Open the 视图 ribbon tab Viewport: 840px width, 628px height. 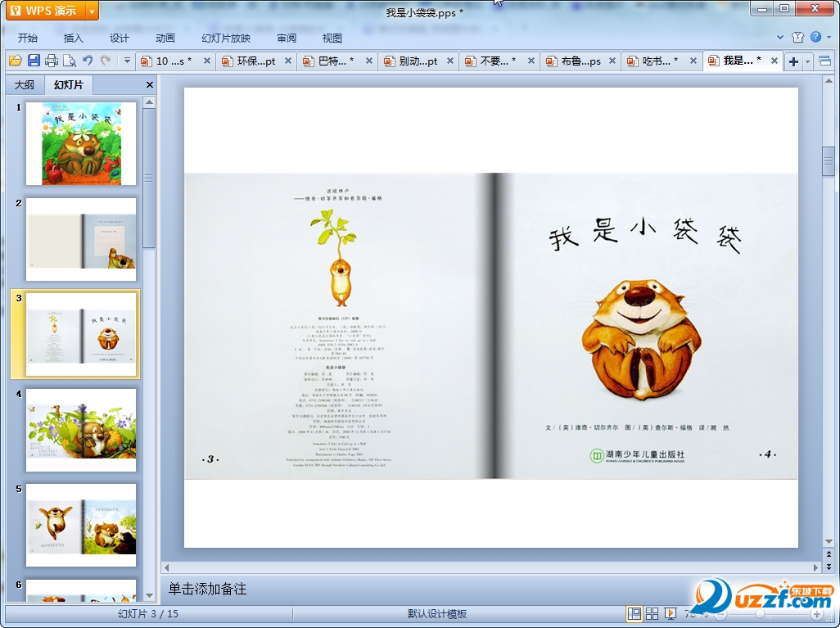[x=332, y=38]
